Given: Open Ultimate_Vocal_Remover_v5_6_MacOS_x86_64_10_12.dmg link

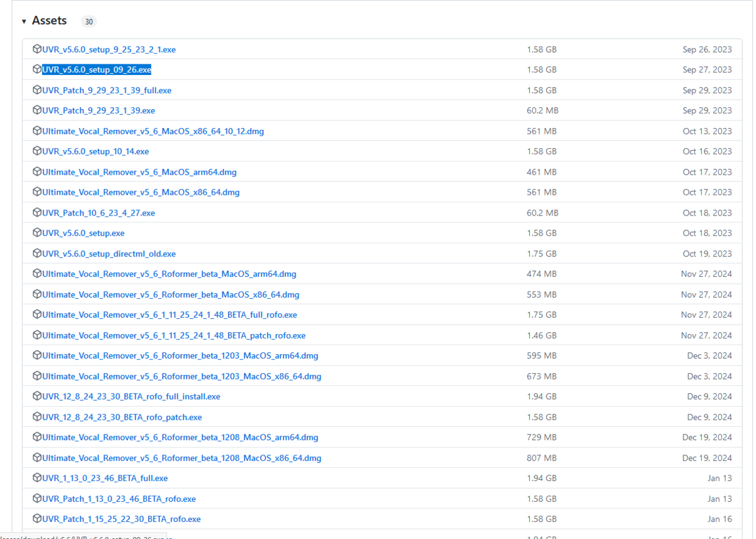Looking at the screenshot, I should pos(153,131).
